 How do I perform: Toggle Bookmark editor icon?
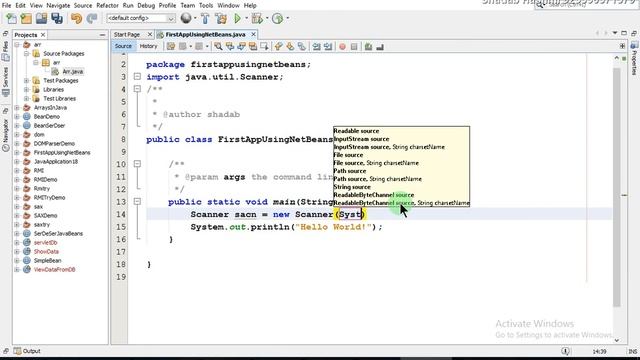click(x=302, y=47)
